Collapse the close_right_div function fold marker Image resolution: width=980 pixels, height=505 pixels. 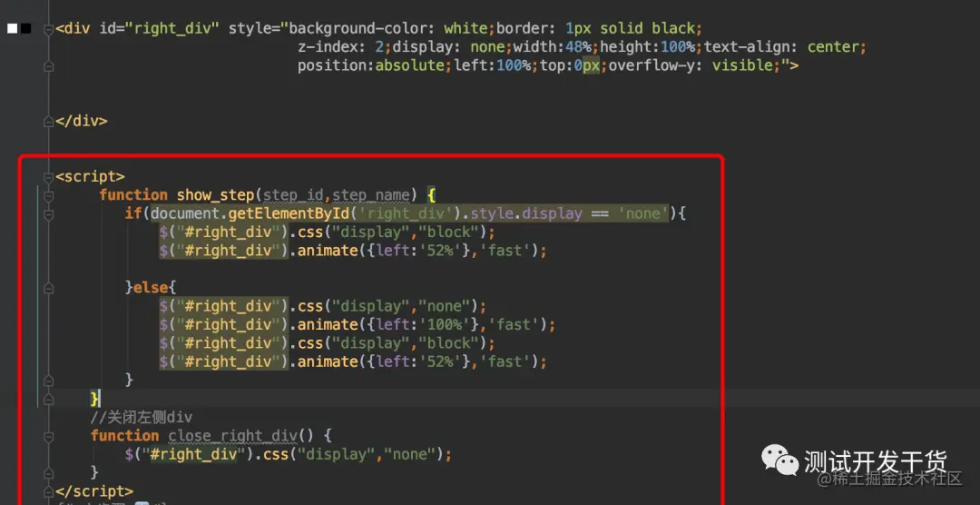48,436
